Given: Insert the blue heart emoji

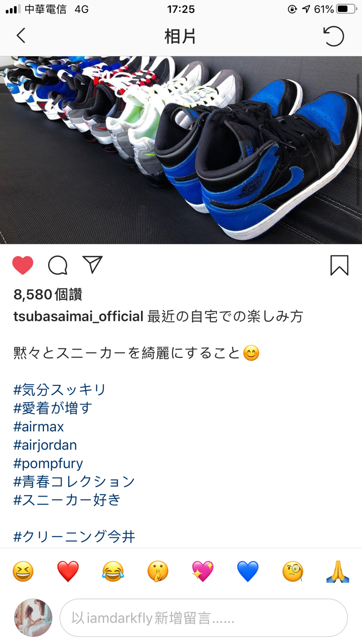Looking at the screenshot, I should tap(248, 571).
